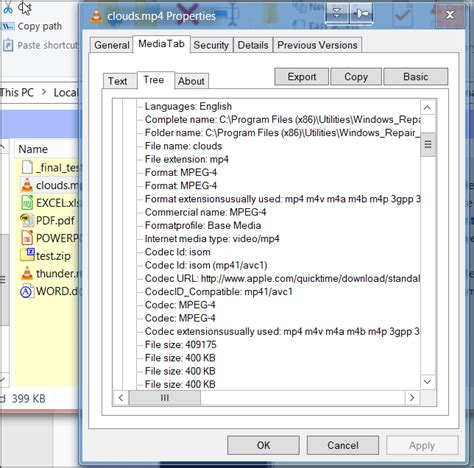Select the 'Folder name' tree row

point(282,133)
